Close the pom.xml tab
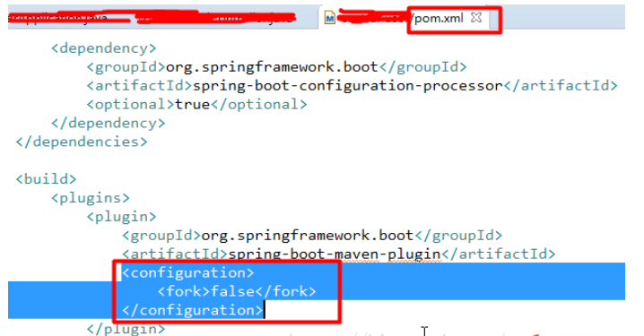 [476, 18]
